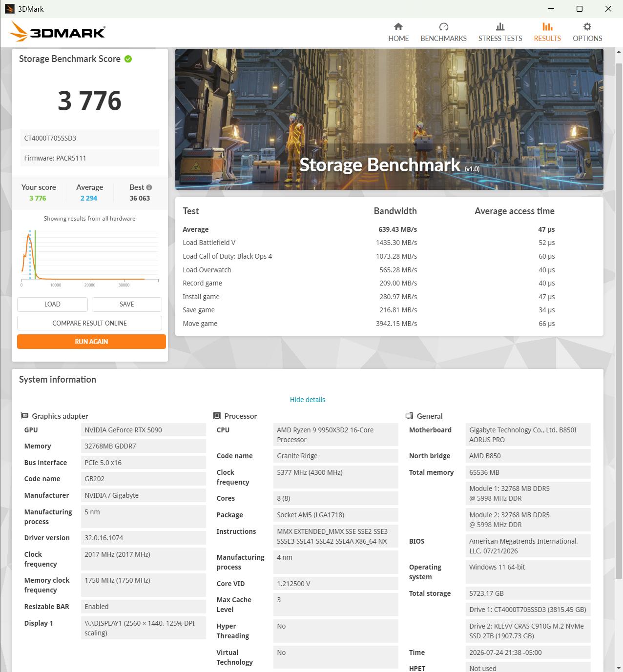Click Module 1: 32768 MB DDR5 entry
Image resolution: width=623 pixels, height=672 pixels.
coord(528,493)
